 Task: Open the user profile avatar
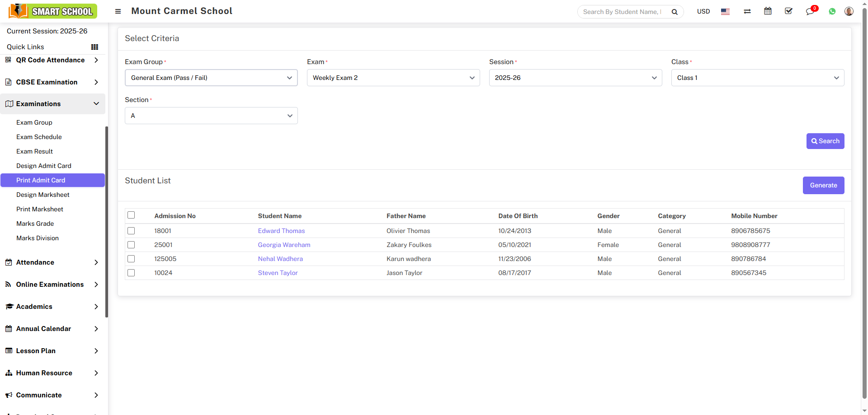[849, 11]
